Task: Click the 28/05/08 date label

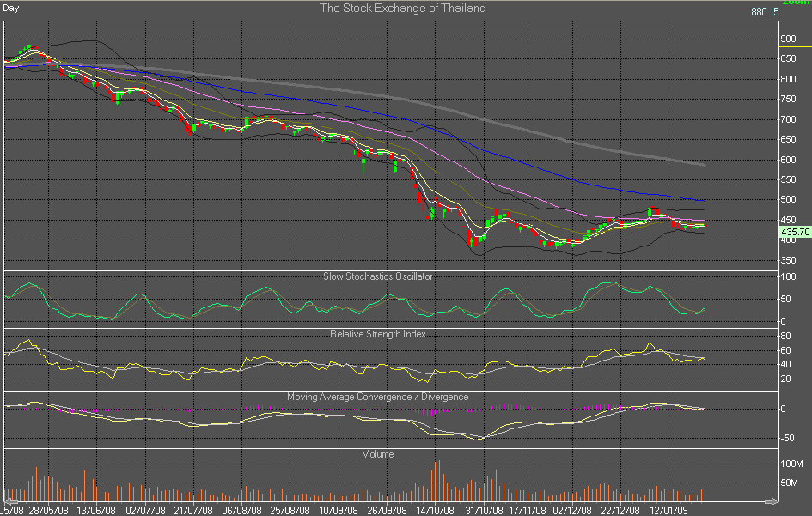Action: 48,510
